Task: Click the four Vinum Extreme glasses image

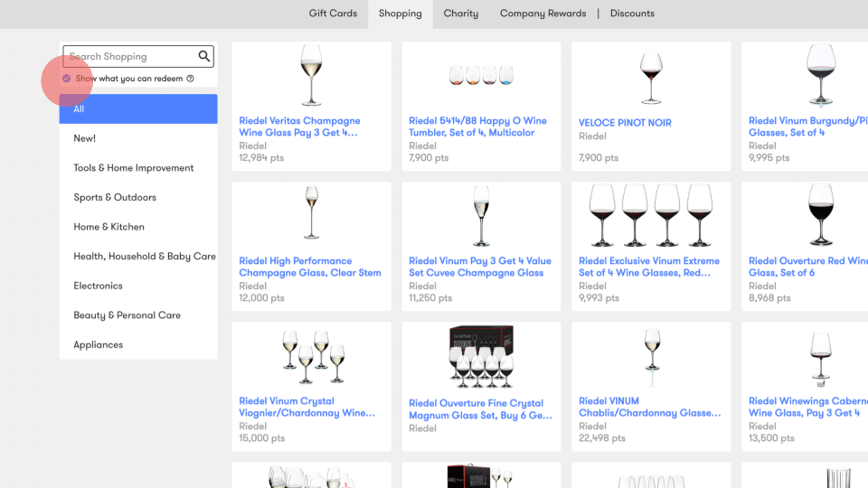Action: [651, 216]
